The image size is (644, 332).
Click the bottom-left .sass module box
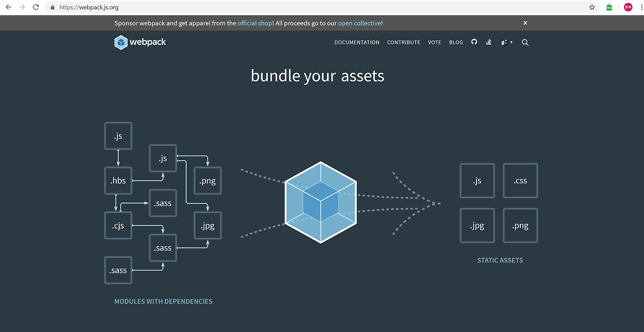[x=118, y=270]
